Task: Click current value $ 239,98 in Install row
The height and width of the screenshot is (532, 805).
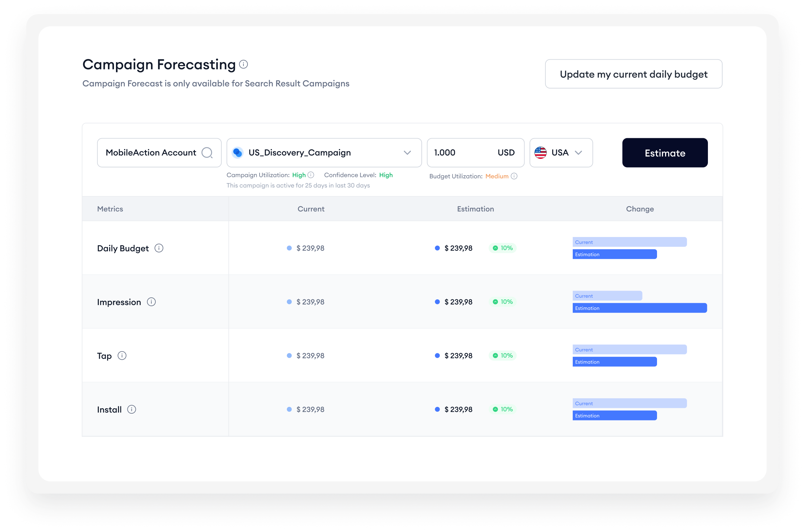Action: (x=310, y=409)
